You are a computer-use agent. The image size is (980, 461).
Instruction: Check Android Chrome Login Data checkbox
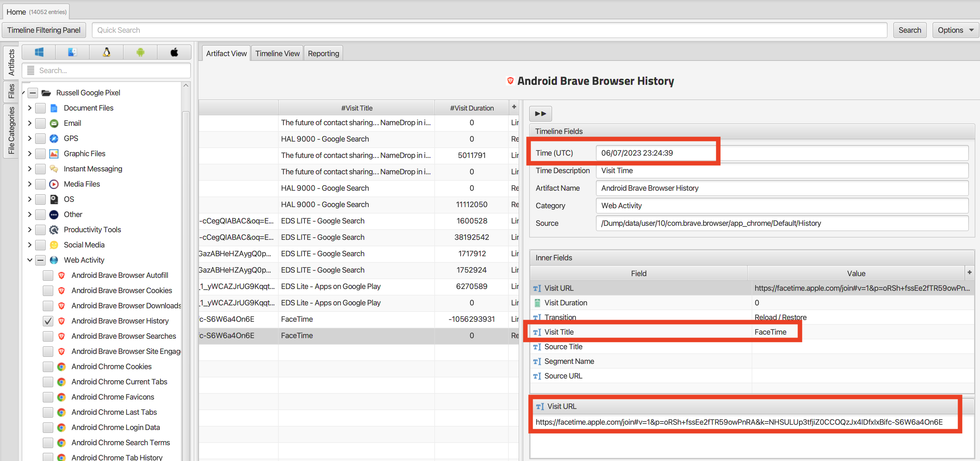pyautogui.click(x=48, y=428)
